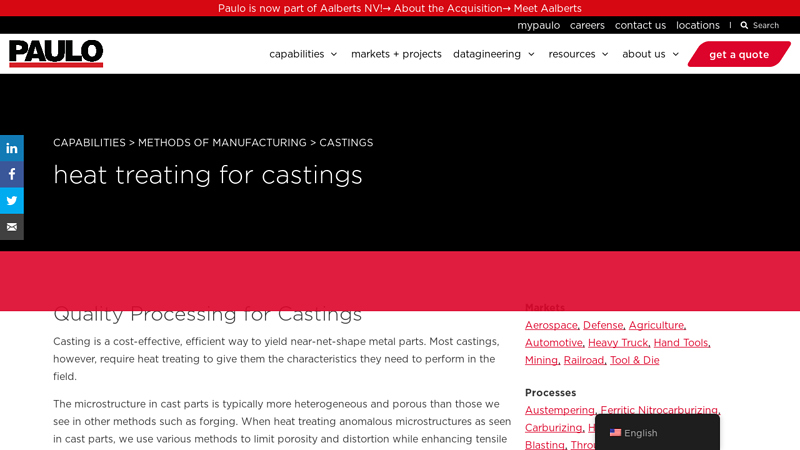Go to markets + projects page
Screen dimensions: 800x450
pyautogui.click(x=396, y=54)
